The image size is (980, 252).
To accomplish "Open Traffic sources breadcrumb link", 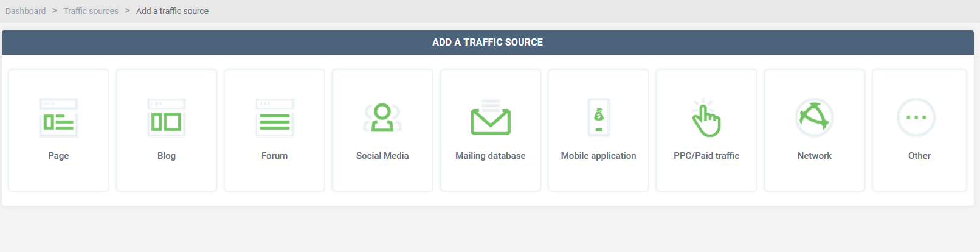I will pyautogui.click(x=91, y=11).
